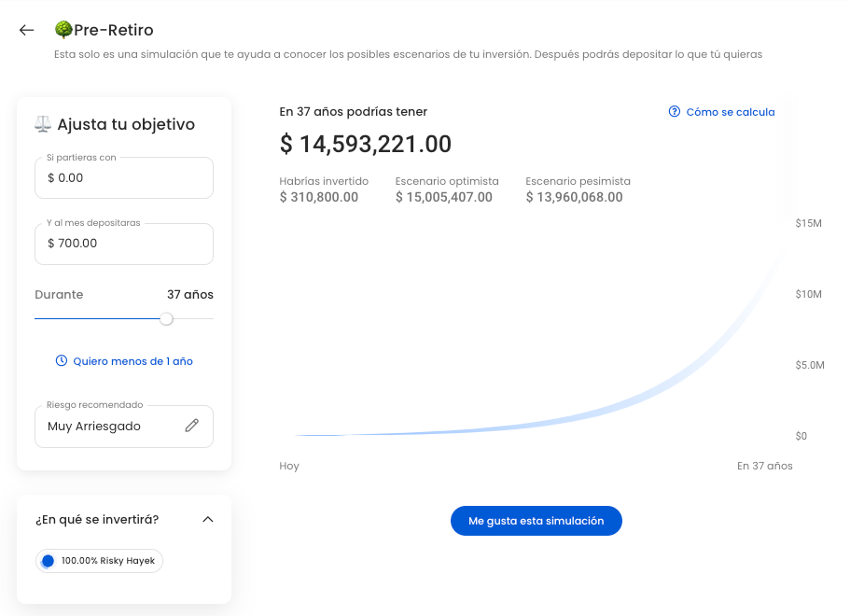Focus the 'Y al mes depositaras' field
Viewport: 850px width, 616px height.
[x=124, y=244]
